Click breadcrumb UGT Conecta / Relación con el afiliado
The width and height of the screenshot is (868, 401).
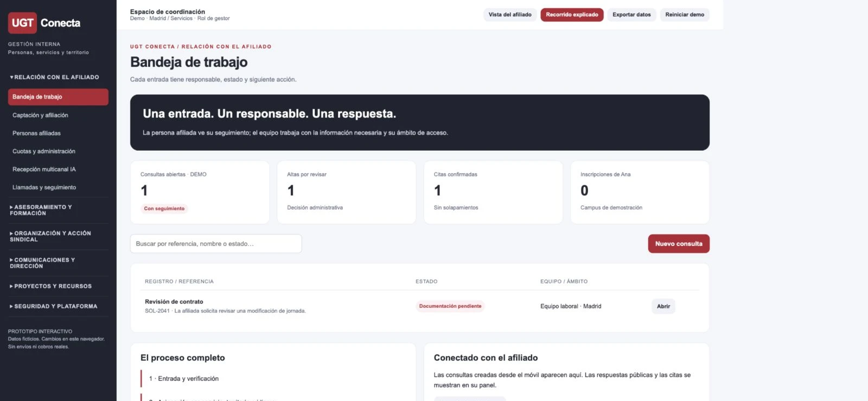click(x=201, y=47)
